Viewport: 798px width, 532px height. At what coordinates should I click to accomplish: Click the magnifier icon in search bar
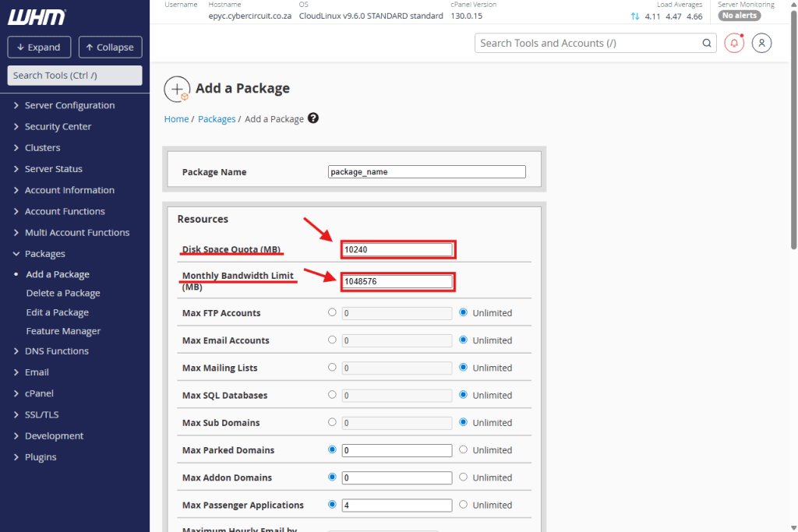coord(707,44)
